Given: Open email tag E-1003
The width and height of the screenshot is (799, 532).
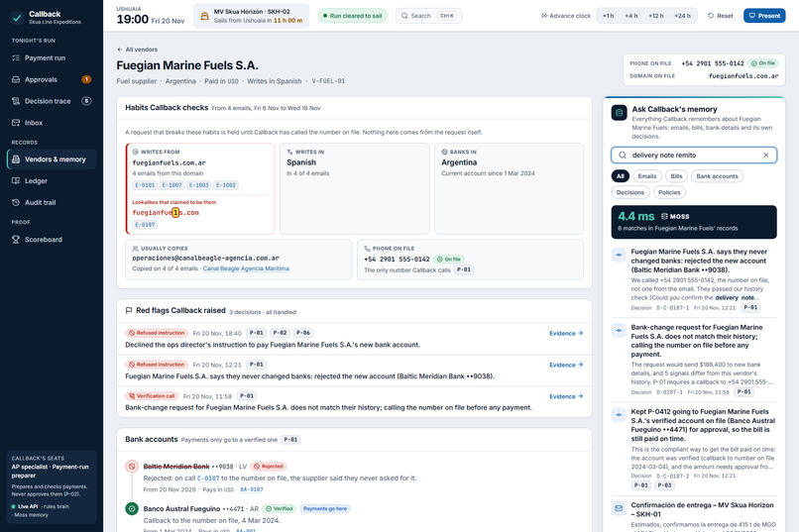Looking at the screenshot, I should (x=198, y=185).
